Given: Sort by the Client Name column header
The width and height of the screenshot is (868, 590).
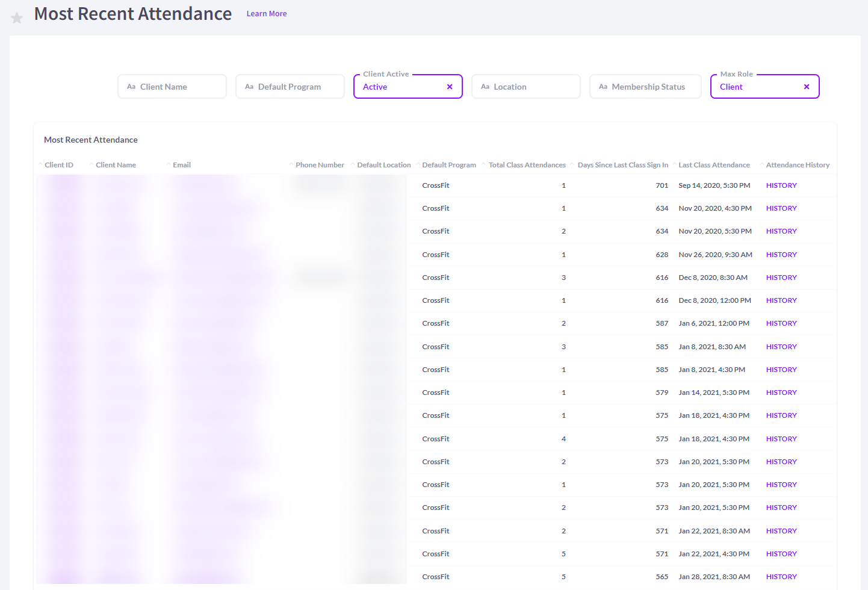Looking at the screenshot, I should click(116, 165).
